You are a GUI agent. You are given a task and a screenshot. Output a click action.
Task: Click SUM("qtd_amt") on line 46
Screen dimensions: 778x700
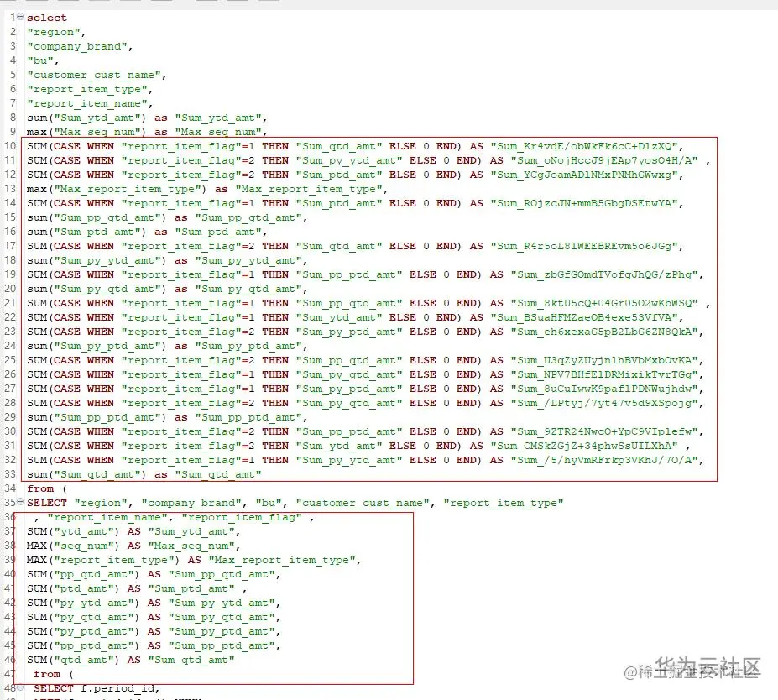click(73, 660)
